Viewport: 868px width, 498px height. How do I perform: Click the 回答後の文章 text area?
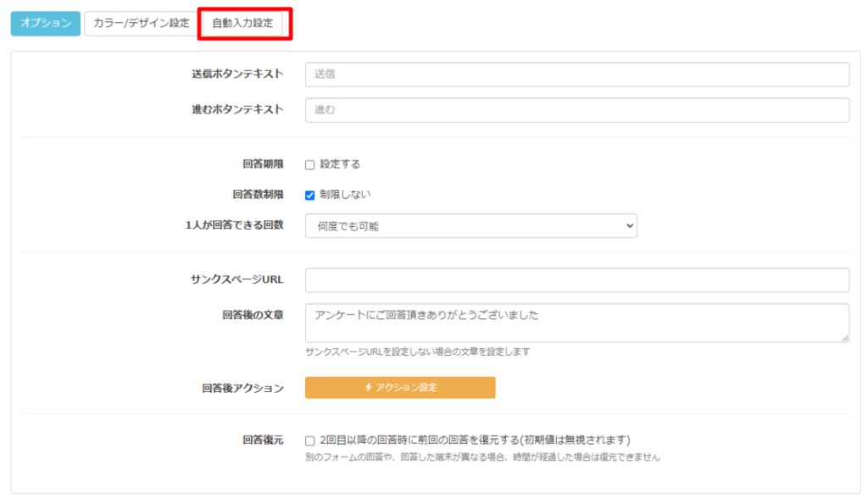pos(576,323)
